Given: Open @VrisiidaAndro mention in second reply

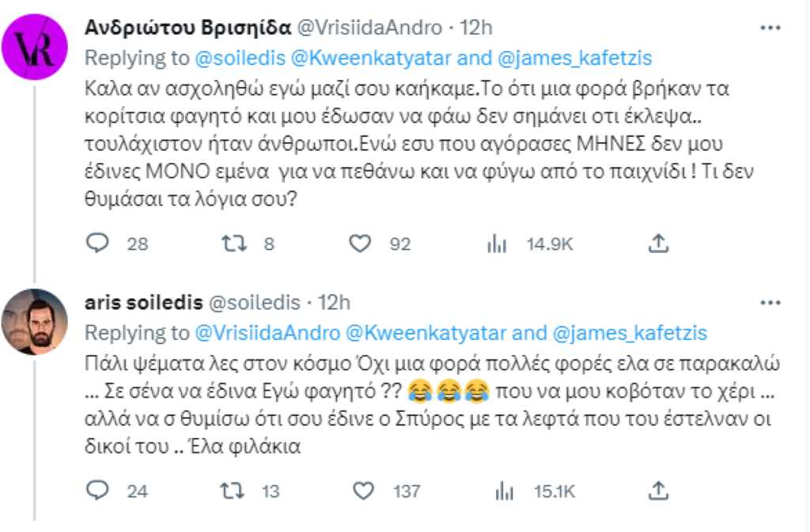Looking at the screenshot, I should point(267,331).
